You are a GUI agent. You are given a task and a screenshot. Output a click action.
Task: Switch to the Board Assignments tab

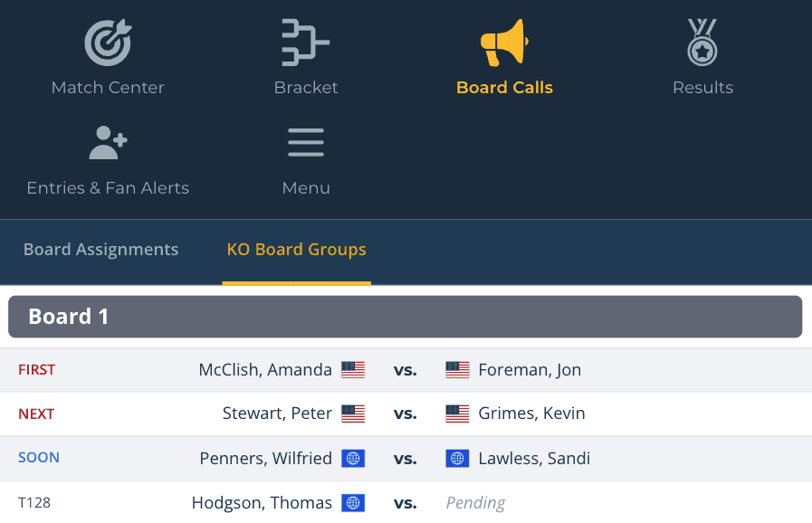point(101,250)
